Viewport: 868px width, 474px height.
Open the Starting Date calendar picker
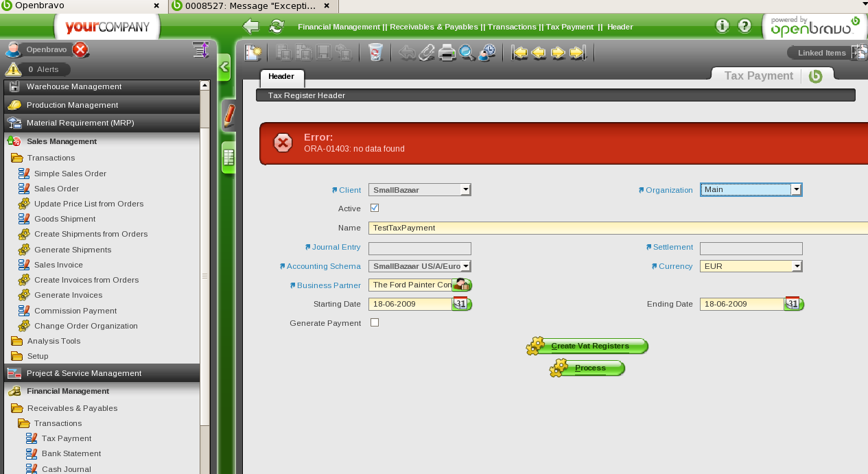pos(462,304)
